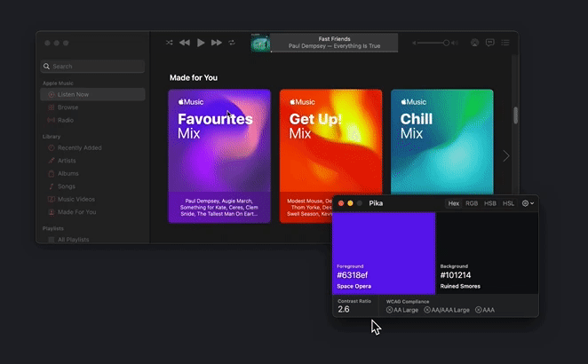This screenshot has height=364, width=588.
Task: Switch Pika format to RGB
Action: point(472,203)
